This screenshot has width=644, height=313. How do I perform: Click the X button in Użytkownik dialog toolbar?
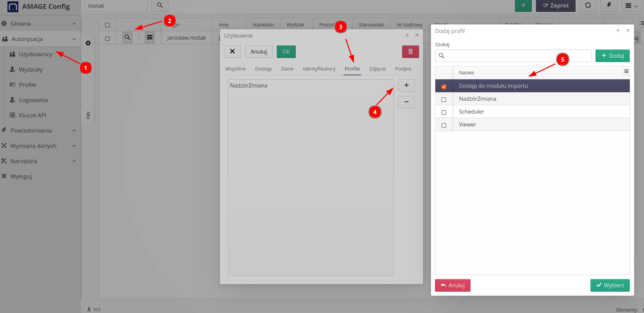[232, 52]
